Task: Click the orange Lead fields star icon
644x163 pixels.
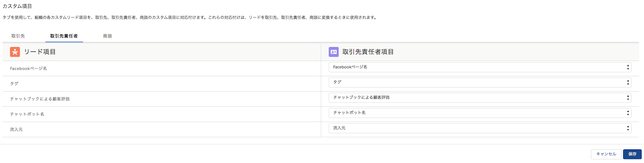Action: tap(15, 52)
